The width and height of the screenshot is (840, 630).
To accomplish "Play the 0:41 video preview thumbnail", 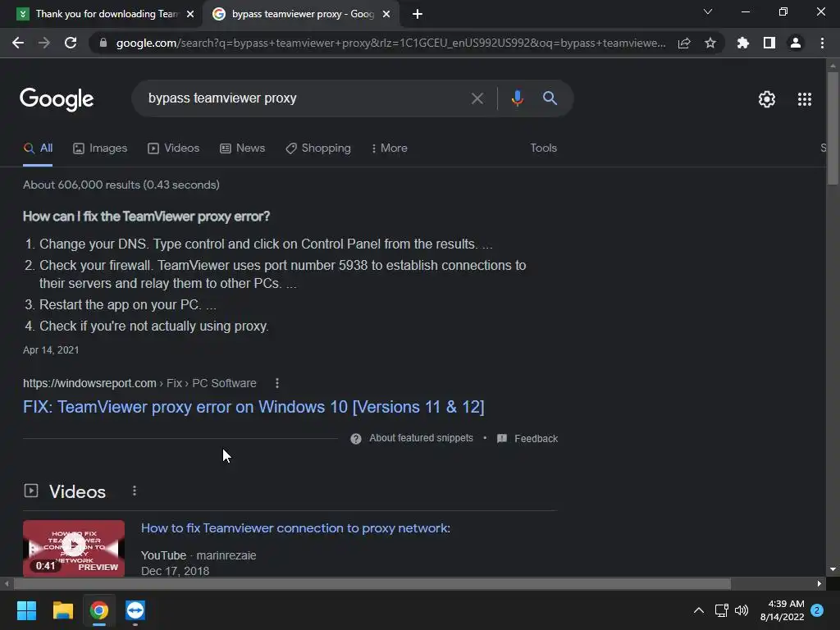I will coord(74,548).
